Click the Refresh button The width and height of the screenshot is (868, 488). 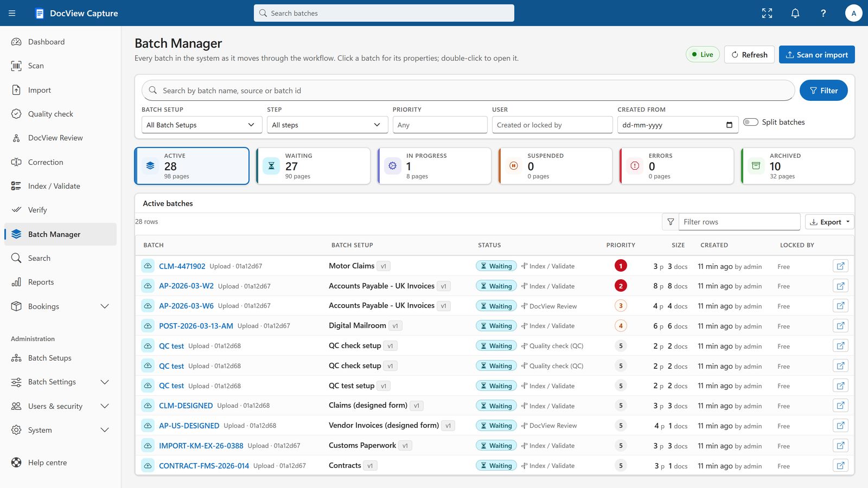tap(749, 54)
